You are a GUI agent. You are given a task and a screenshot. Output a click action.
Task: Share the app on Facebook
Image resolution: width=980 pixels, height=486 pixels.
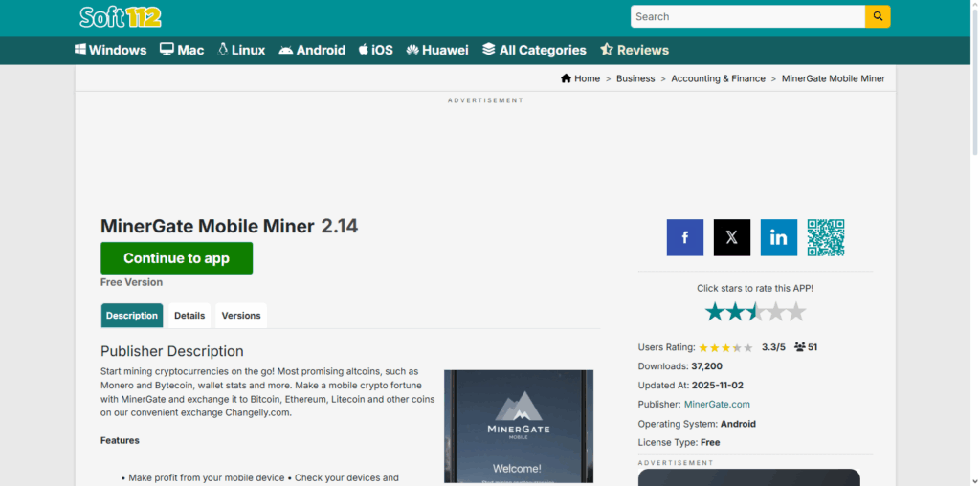[x=685, y=237]
